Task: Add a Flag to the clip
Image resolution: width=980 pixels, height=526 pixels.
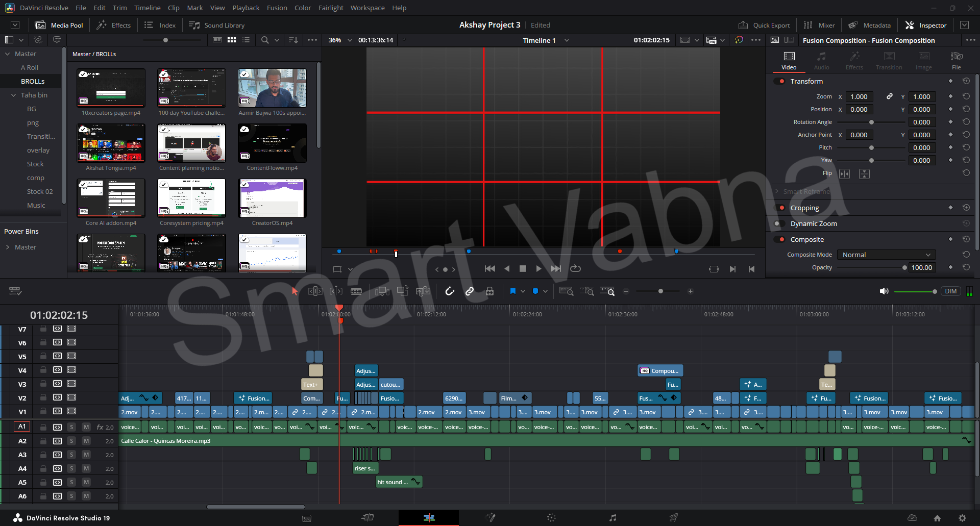Action: [x=512, y=291]
